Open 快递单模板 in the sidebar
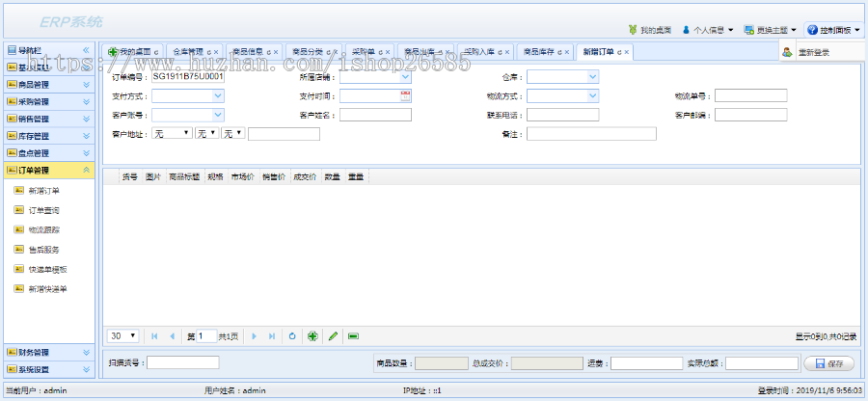Image resolution: width=868 pixels, height=401 pixels. tap(48, 269)
